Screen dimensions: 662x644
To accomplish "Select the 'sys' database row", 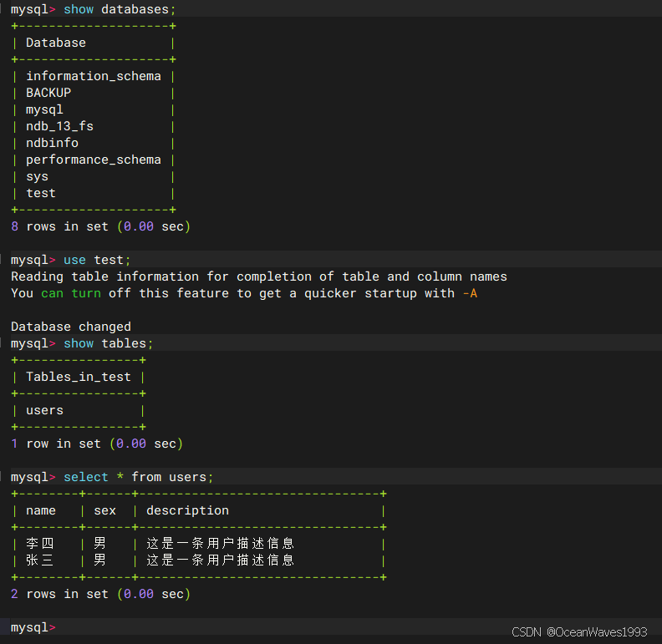I will 37,176.
